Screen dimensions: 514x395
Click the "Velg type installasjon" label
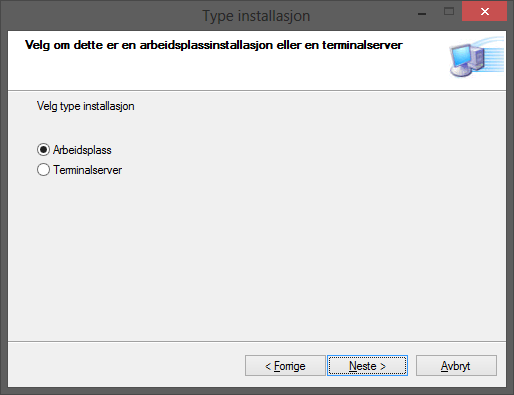coord(86,106)
